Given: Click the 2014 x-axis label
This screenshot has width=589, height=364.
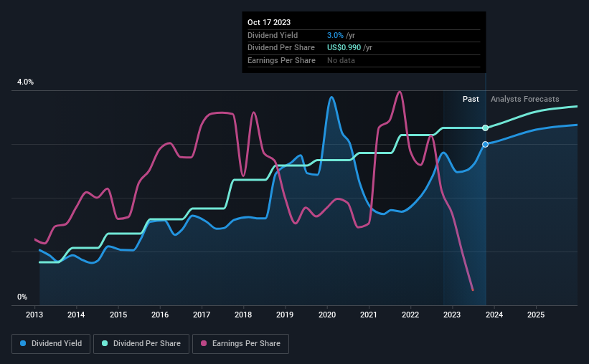Looking at the screenshot, I should point(76,315).
